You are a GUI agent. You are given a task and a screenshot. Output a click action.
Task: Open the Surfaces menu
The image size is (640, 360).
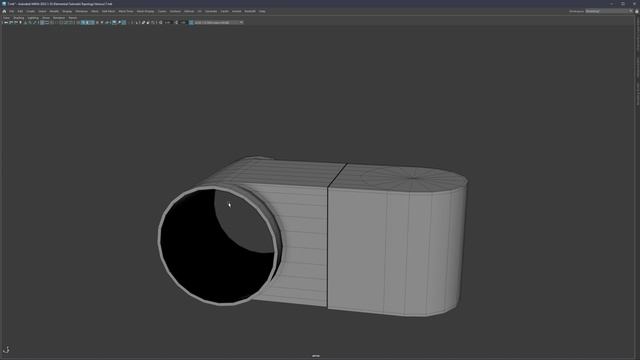click(x=175, y=11)
